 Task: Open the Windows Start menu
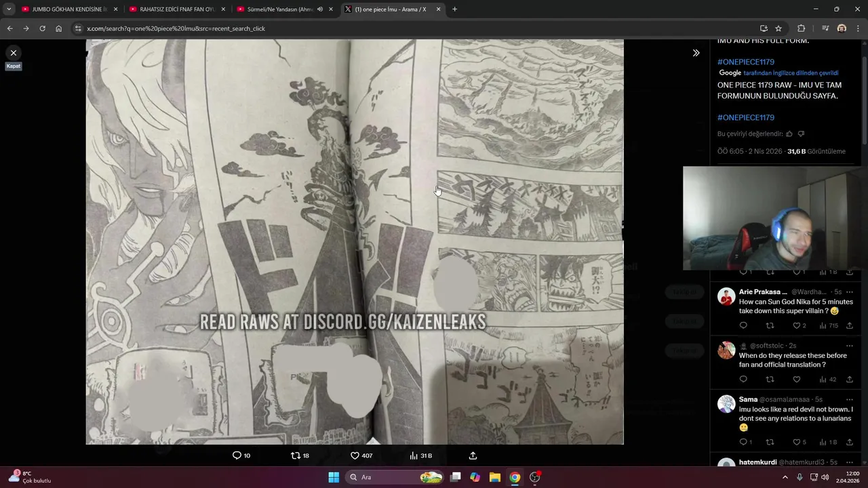pyautogui.click(x=334, y=477)
